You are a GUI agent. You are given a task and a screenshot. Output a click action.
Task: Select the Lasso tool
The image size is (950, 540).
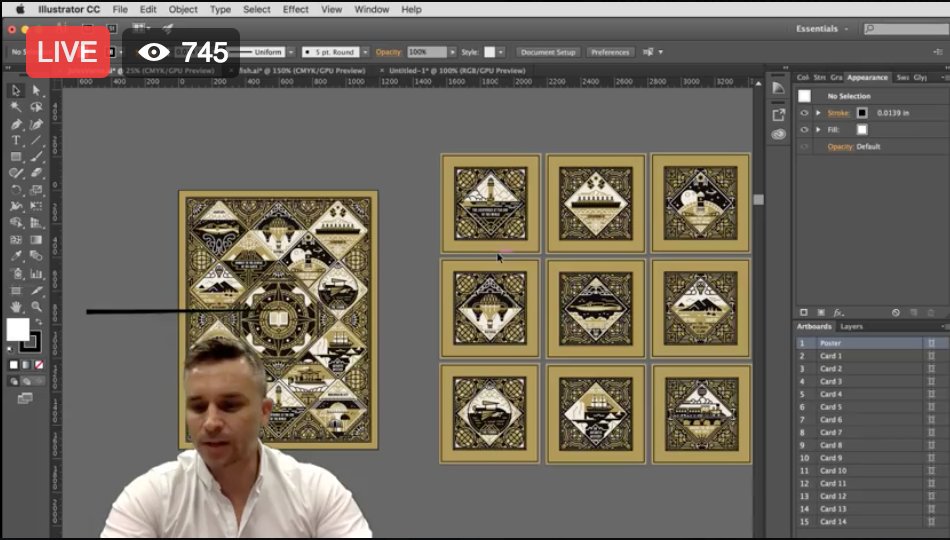(x=36, y=107)
